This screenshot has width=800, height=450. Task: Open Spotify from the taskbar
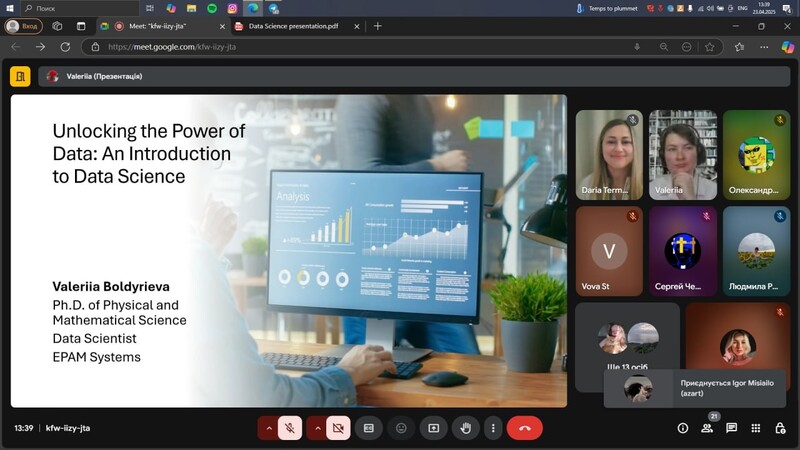(212, 8)
